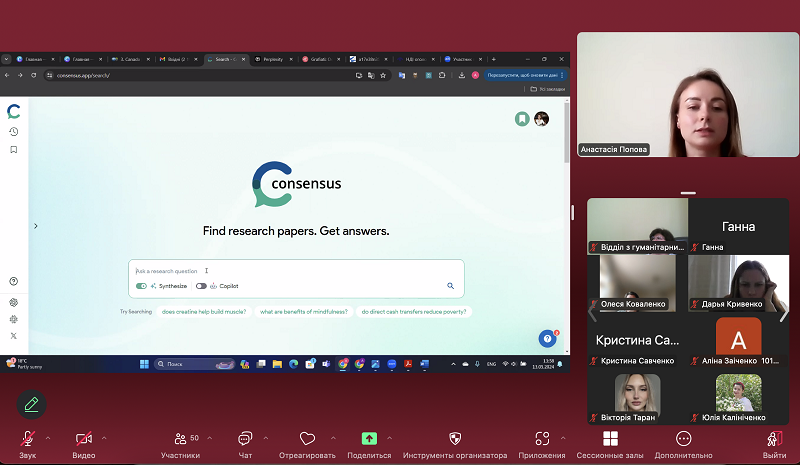Go to next page of participant thumbnails
This screenshot has width=800, height=465.
click(783, 312)
